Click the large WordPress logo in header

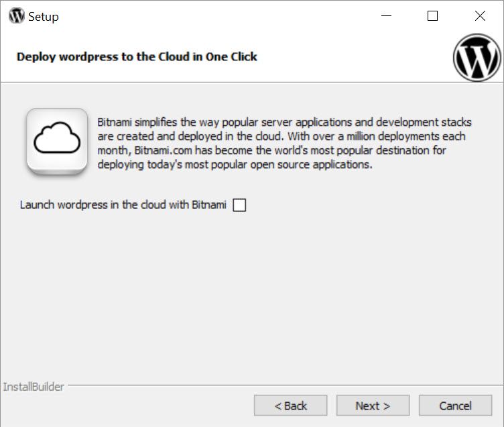[x=477, y=58]
